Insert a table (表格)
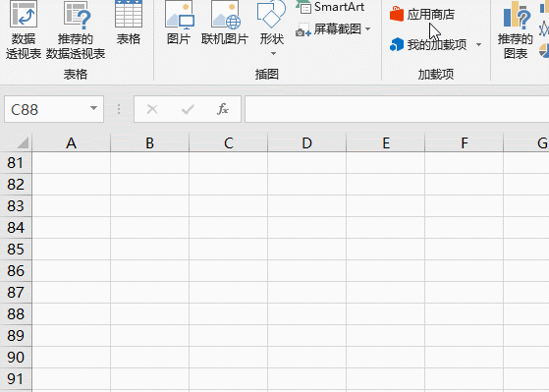549x392 pixels. click(x=129, y=24)
